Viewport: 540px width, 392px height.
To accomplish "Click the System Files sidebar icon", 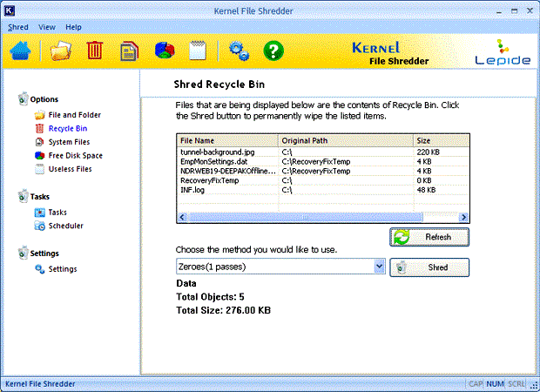I will click(39, 142).
